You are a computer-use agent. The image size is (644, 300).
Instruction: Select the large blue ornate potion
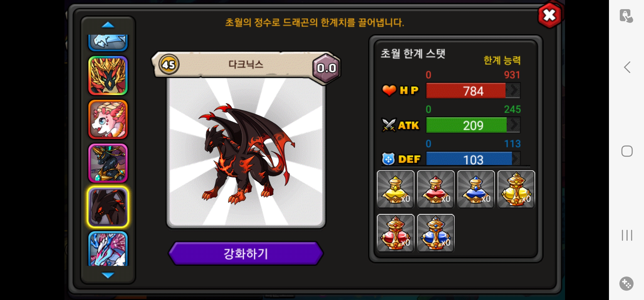[x=435, y=233]
